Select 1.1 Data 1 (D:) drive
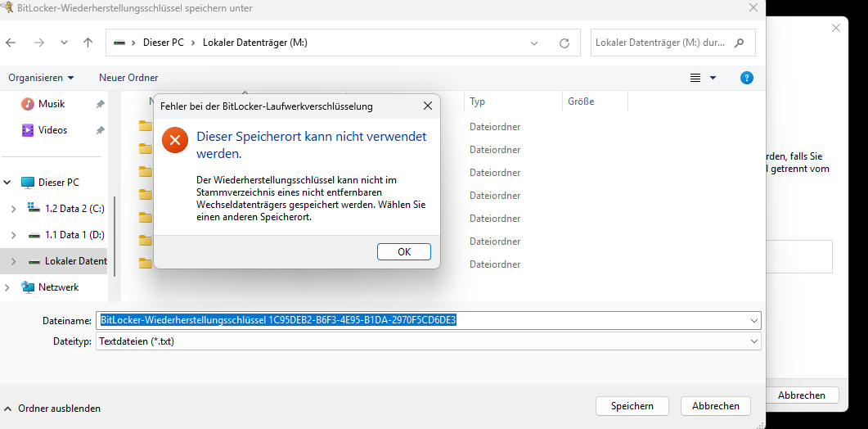 [x=74, y=235]
